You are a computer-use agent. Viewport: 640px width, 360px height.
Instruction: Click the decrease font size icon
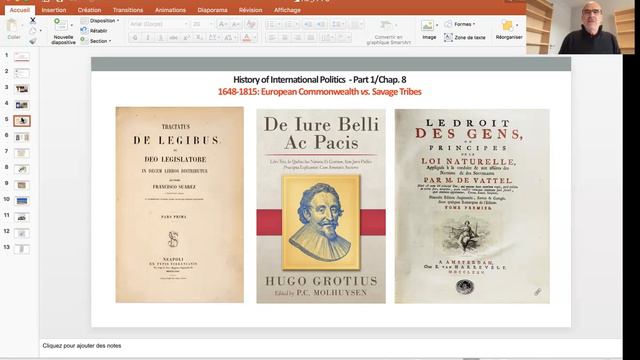click(x=236, y=24)
